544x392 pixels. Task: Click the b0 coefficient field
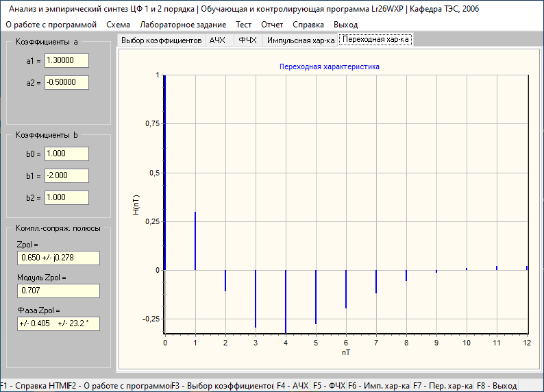point(66,154)
